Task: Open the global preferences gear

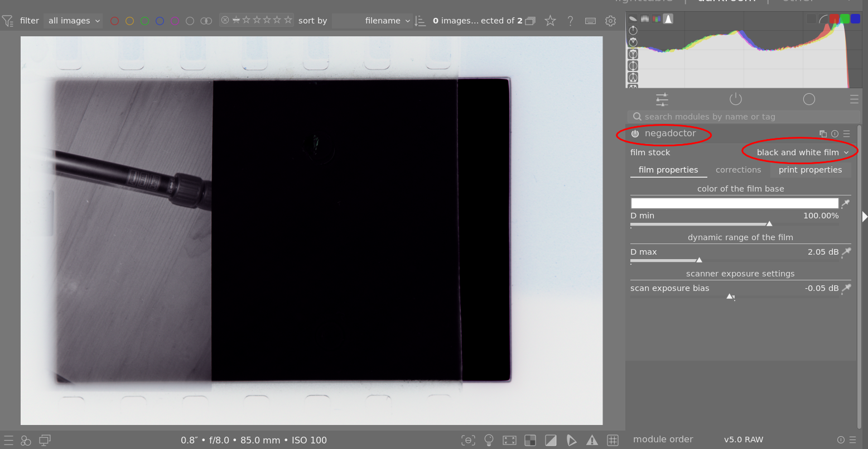Action: 610,21
